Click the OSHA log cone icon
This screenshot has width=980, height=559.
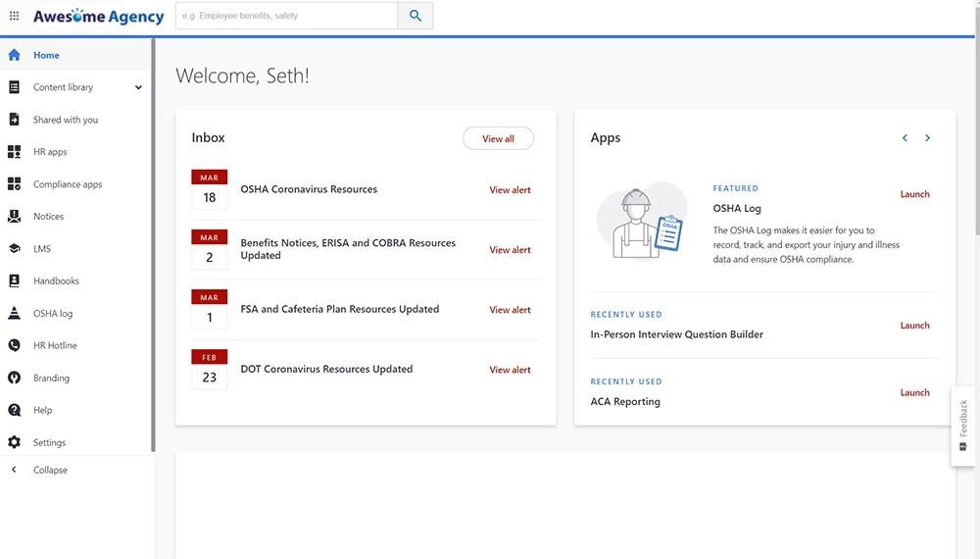[x=14, y=314]
